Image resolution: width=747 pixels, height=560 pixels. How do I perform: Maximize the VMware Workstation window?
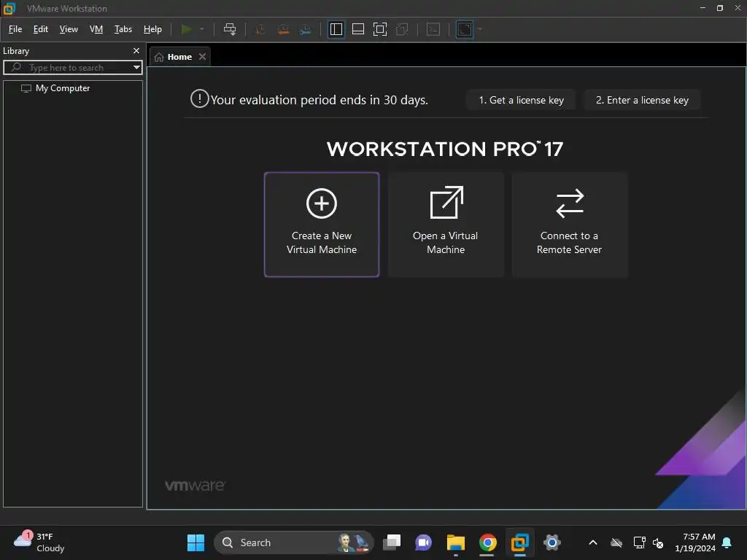point(720,8)
